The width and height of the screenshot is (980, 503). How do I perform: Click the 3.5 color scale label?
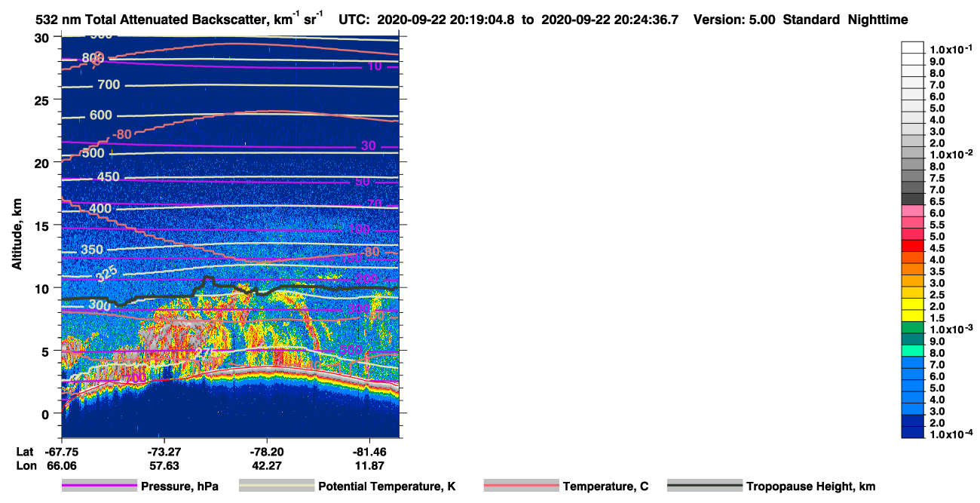939,271
